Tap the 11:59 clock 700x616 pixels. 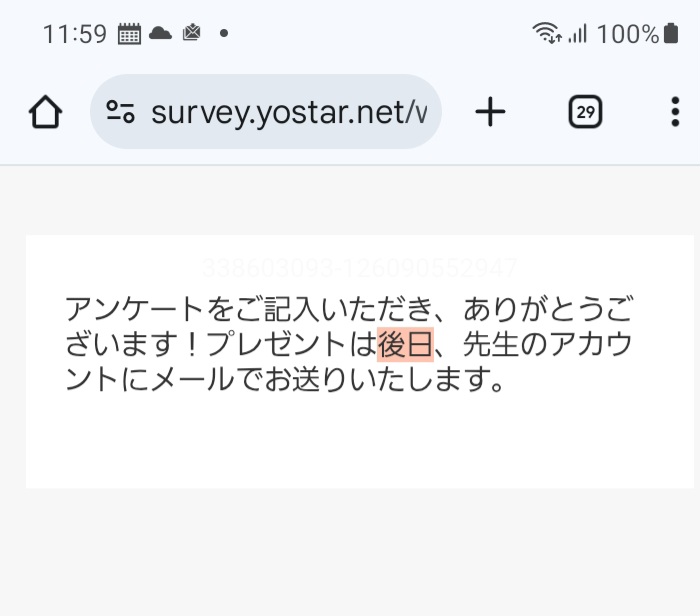(74, 34)
